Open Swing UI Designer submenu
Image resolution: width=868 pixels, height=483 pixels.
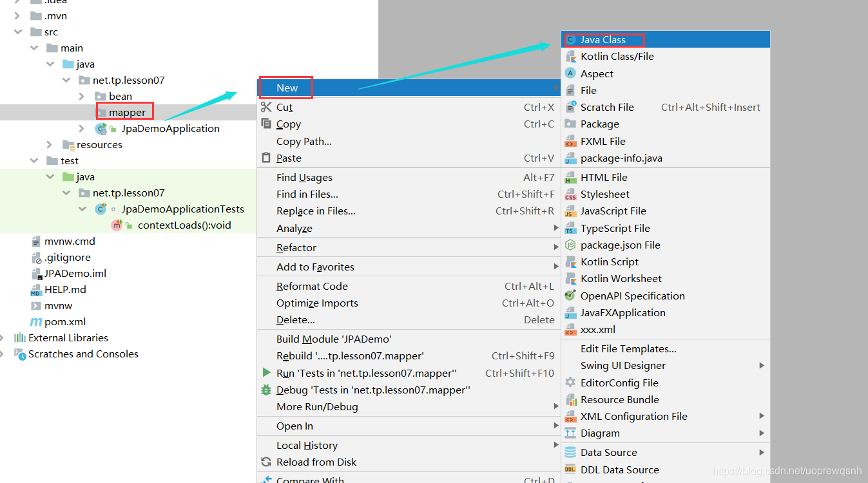click(x=666, y=365)
